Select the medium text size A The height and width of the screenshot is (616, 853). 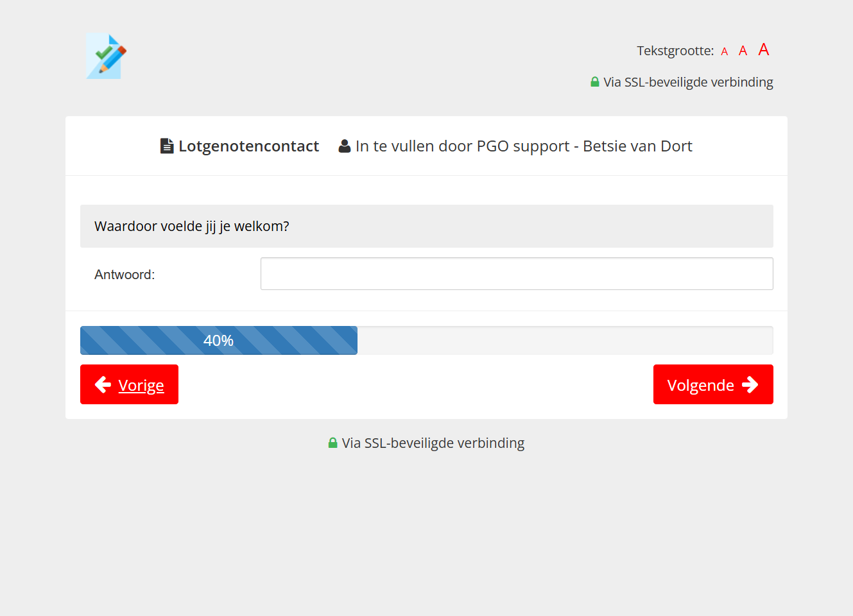click(x=743, y=51)
